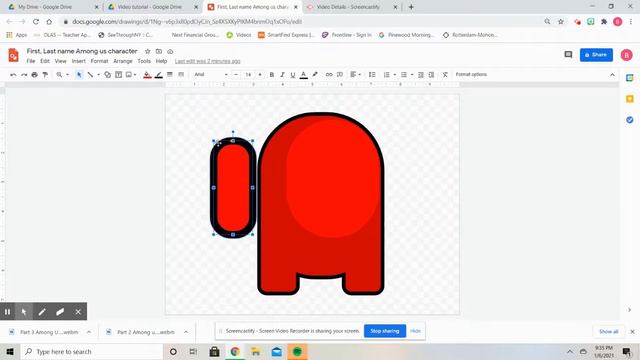
Task: Open the Shape tool
Action: [x=107, y=75]
